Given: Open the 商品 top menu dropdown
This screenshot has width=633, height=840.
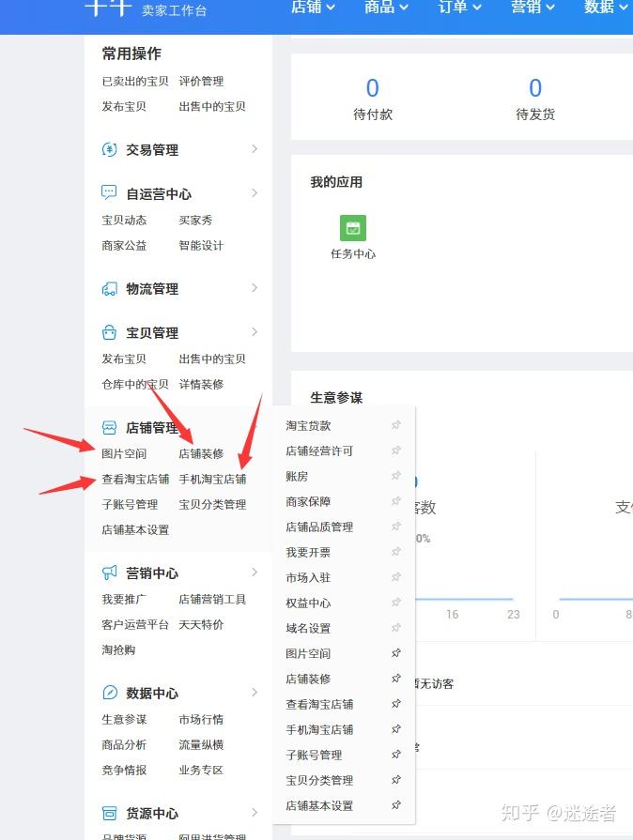Looking at the screenshot, I should (386, 7).
